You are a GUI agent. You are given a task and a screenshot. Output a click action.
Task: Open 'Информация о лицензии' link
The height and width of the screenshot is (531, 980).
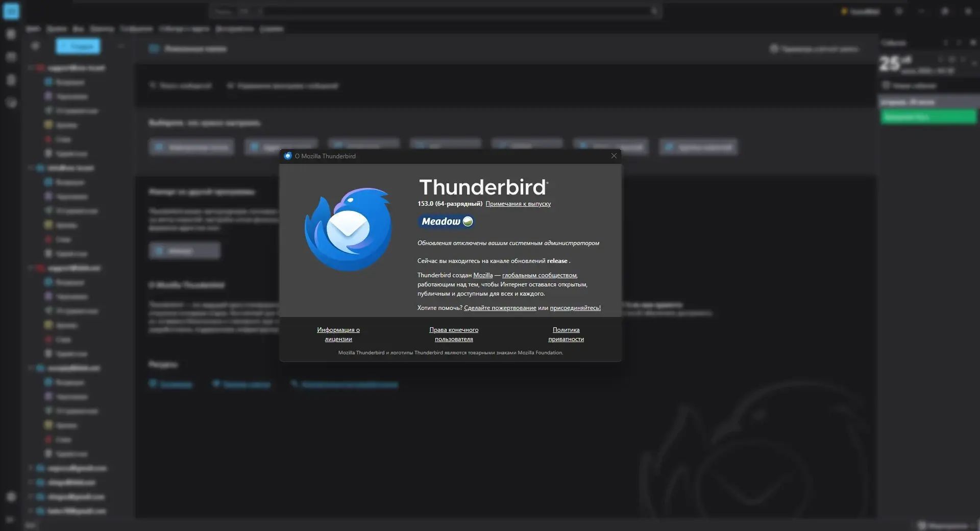click(x=338, y=334)
